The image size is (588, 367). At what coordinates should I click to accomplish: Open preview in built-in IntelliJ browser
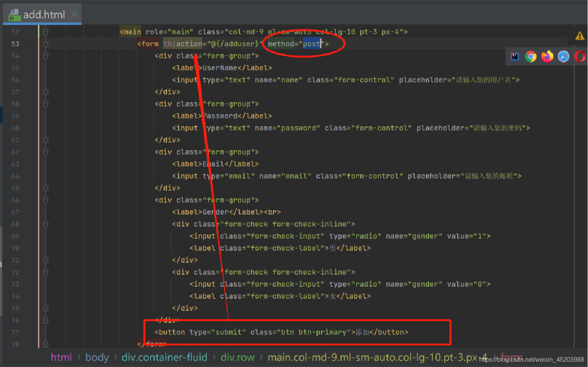pyautogui.click(x=515, y=57)
